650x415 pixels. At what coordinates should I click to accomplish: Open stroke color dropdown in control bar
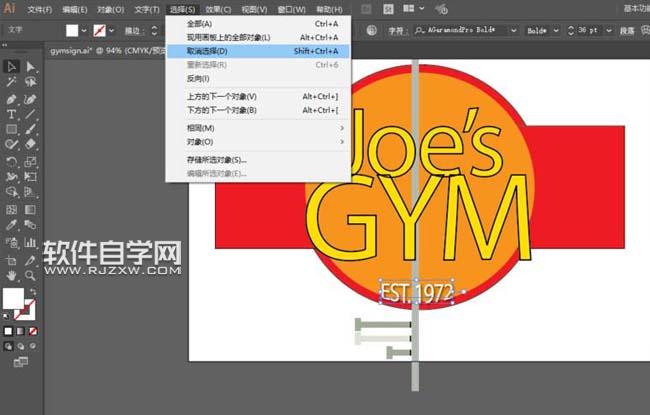[112, 31]
